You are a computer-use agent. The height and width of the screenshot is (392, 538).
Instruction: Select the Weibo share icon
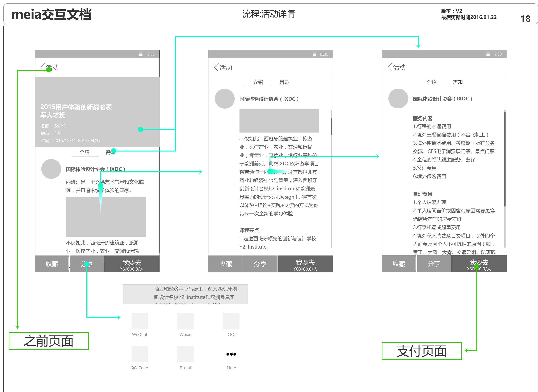click(x=185, y=321)
